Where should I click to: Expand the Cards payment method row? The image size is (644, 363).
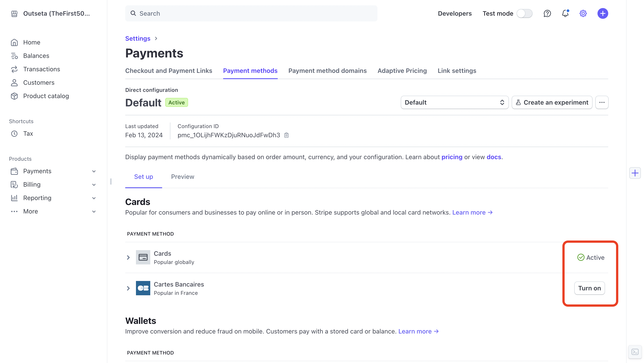click(x=129, y=257)
